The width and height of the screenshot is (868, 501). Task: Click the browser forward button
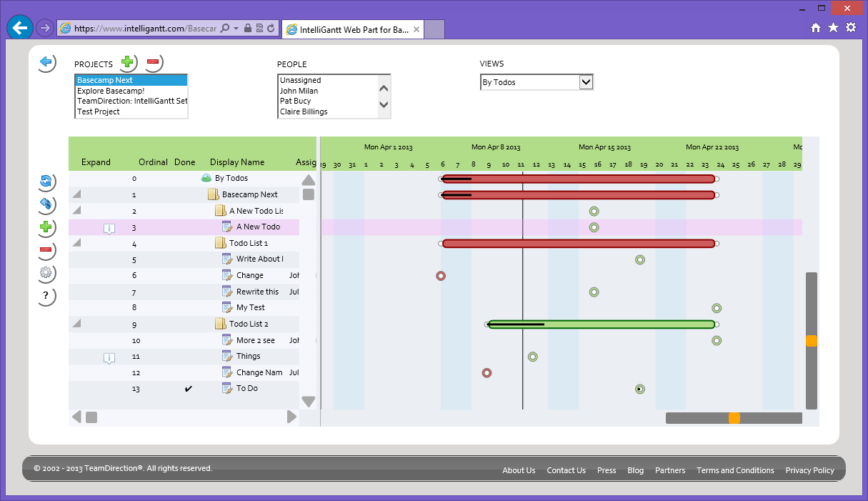pos(44,28)
